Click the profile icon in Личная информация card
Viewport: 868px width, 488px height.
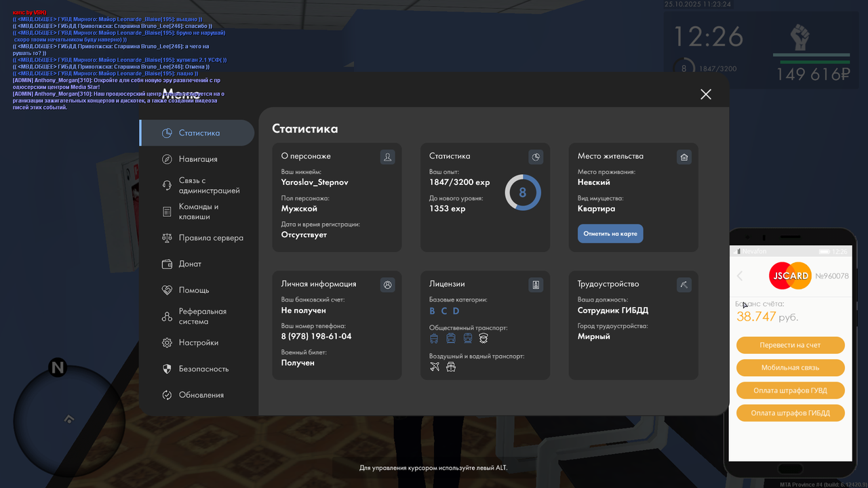coord(388,285)
